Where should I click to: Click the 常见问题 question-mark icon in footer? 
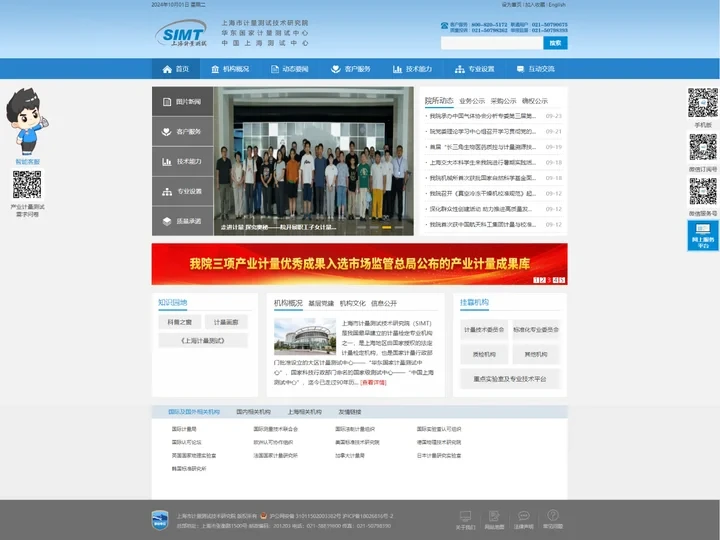(x=553, y=515)
